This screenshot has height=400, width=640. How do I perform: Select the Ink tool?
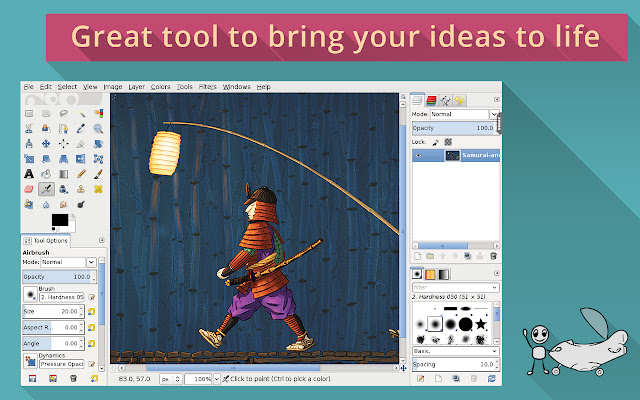tap(63, 189)
